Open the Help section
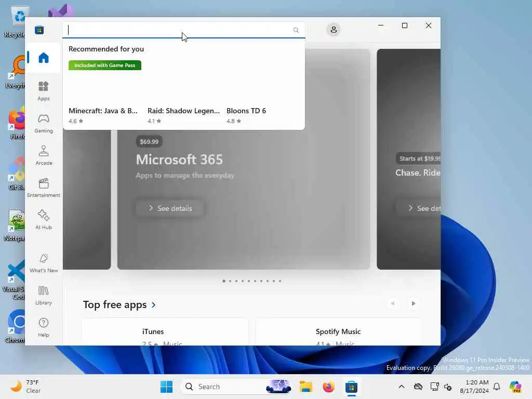This screenshot has height=399, width=532. pyautogui.click(x=44, y=327)
